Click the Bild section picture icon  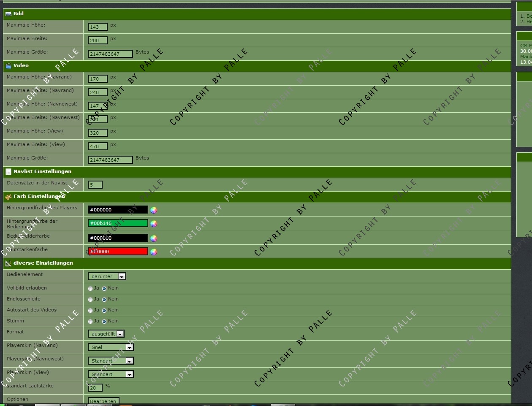click(x=8, y=14)
